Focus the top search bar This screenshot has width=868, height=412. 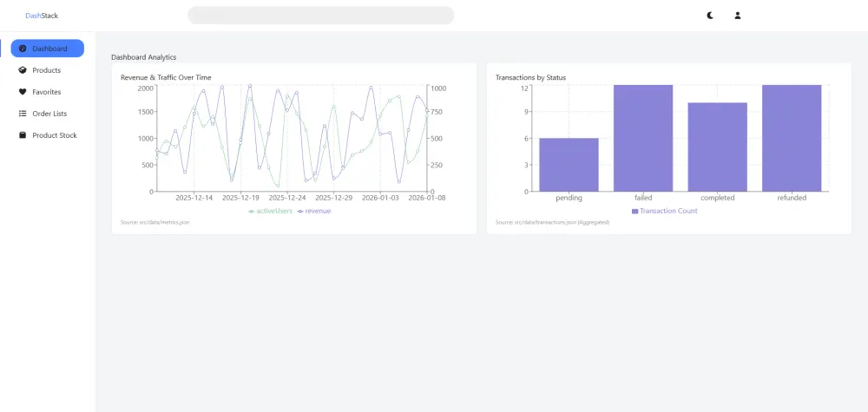click(x=321, y=16)
